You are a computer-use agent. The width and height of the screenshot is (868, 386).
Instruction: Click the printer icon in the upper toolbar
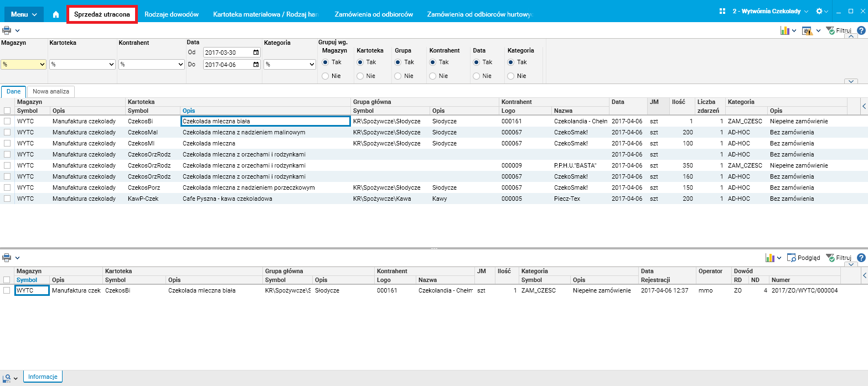click(x=7, y=30)
